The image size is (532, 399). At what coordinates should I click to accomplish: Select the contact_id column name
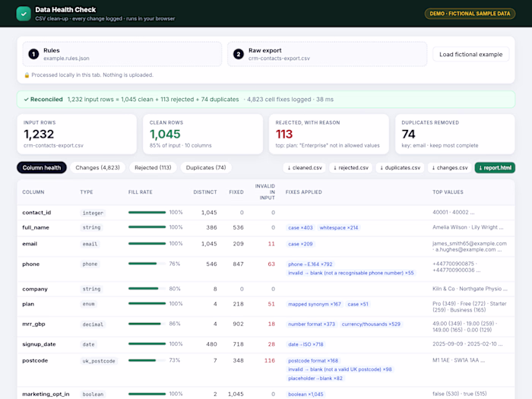click(36, 212)
